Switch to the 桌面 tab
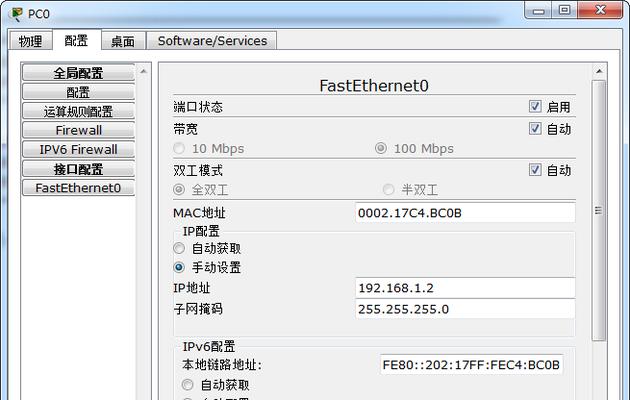 point(123,41)
